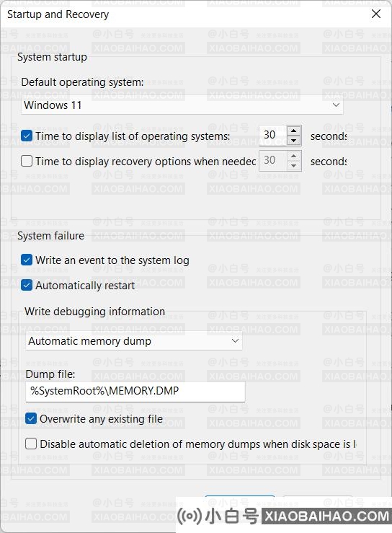Uncheck the Automatically restart checkbox
Screen dimensions: 392x533
tap(27, 285)
